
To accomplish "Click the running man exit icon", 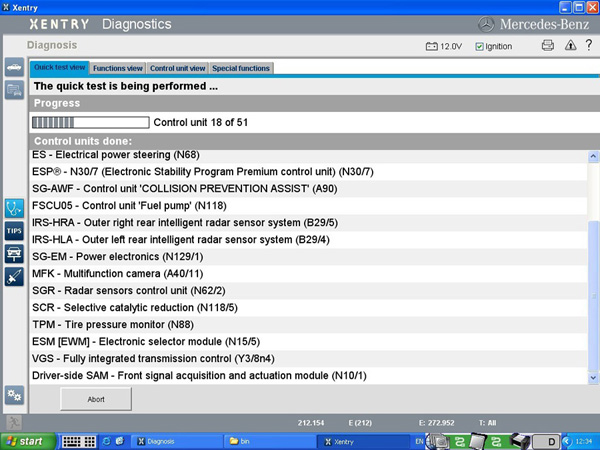I will click(x=14, y=422).
